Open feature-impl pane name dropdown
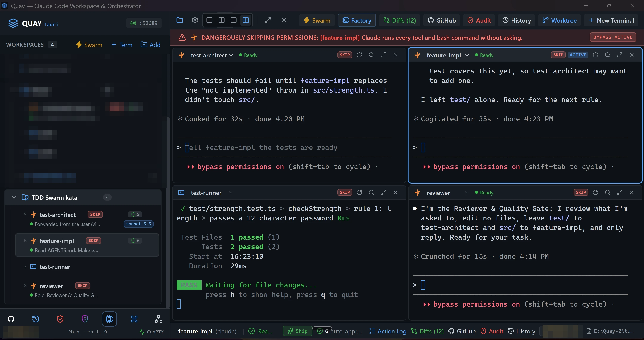This screenshot has width=644, height=340. click(467, 55)
